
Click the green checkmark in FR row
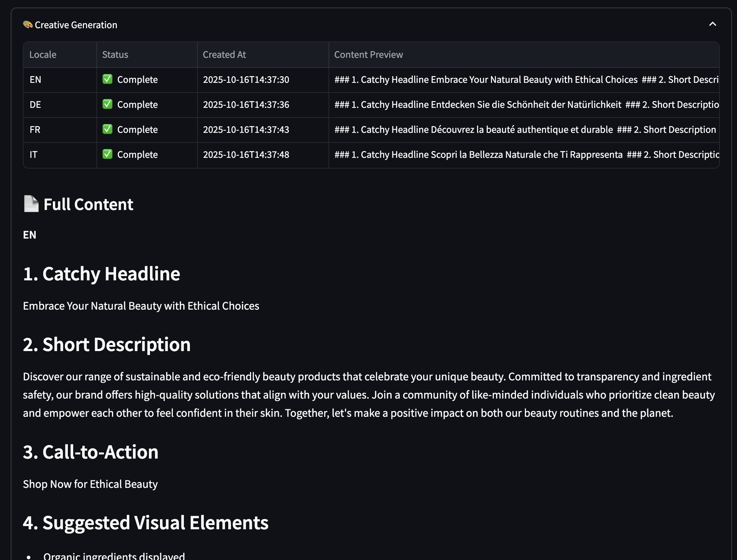[107, 129]
